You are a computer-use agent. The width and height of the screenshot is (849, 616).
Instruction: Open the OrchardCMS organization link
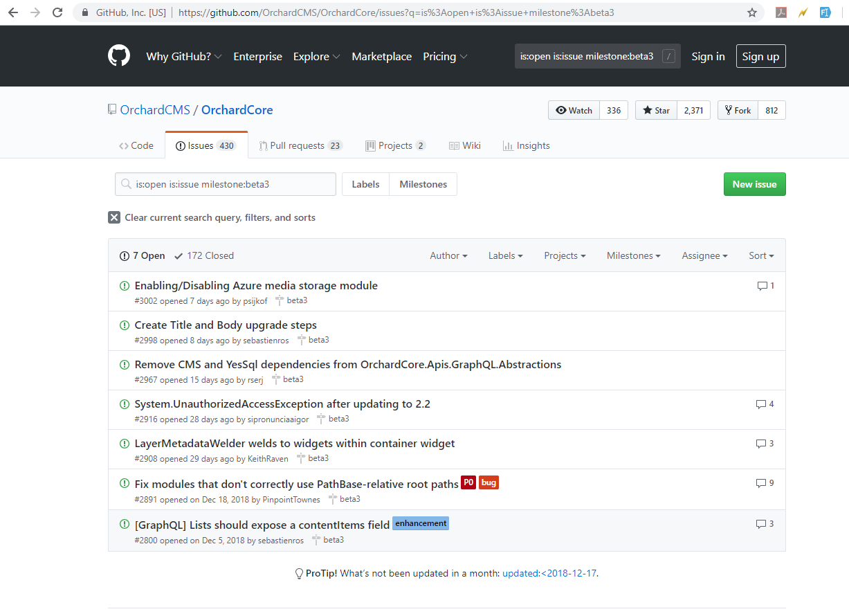(154, 110)
